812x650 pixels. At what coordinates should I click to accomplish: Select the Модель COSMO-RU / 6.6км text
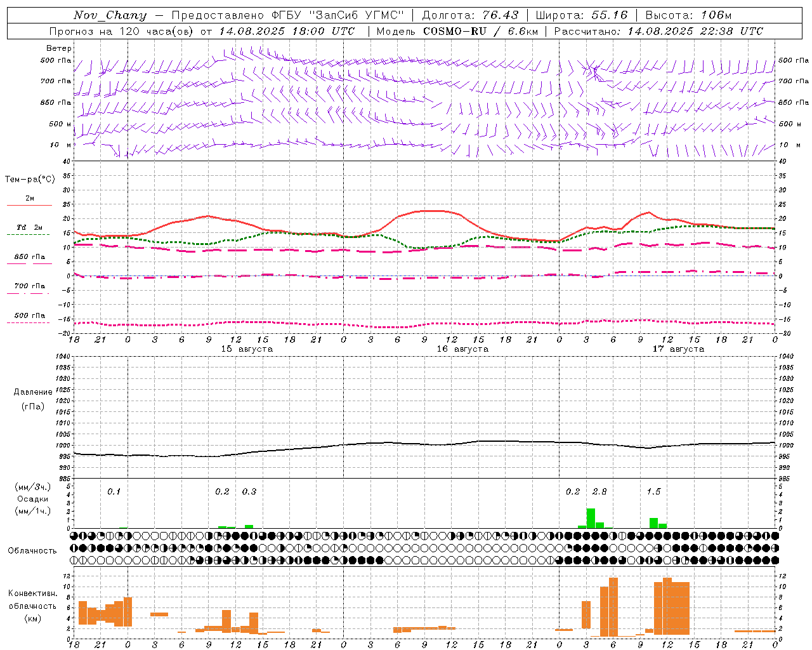pos(457,31)
